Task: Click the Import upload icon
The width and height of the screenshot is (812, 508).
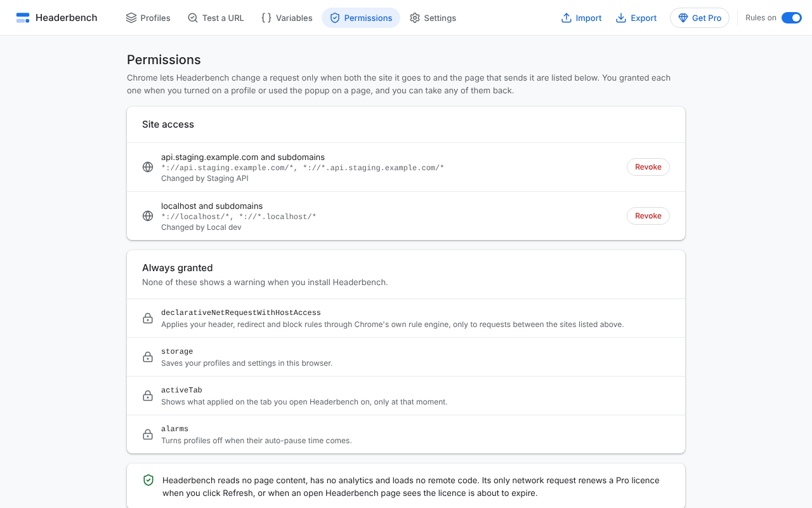Action: click(566, 18)
